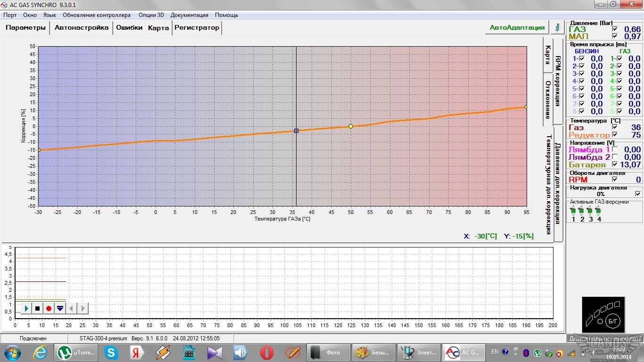This screenshot has height=362, width=644.
Task: Select active gas injector 4 icon
Action: (x=599, y=210)
